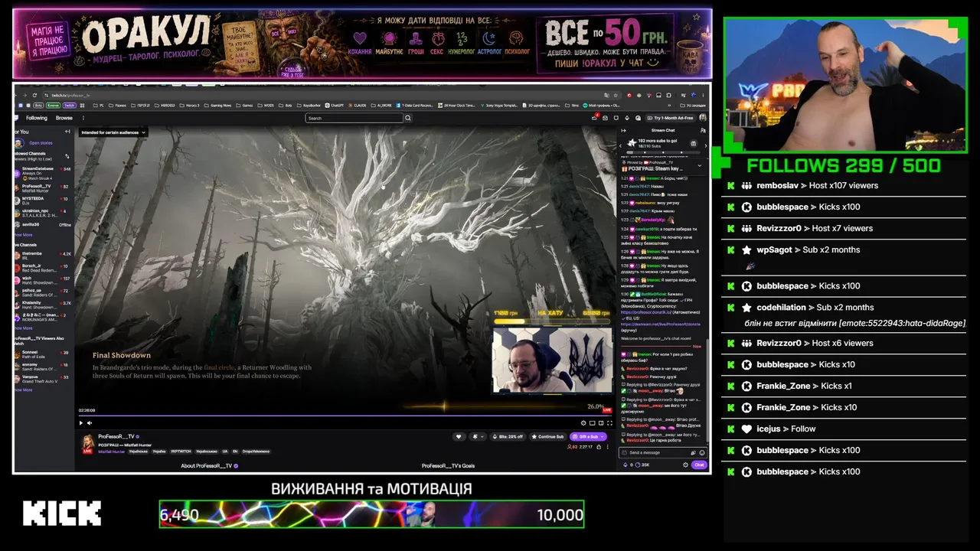The image size is (980, 551).
Task: Expand the pinned РОЗІГРАШ chat message
Action: click(x=699, y=165)
